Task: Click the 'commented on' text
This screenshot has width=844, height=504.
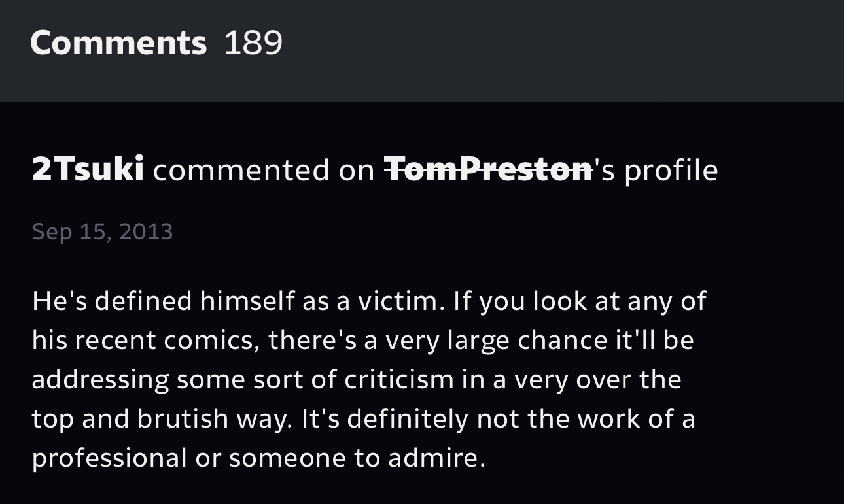Action: point(264,170)
